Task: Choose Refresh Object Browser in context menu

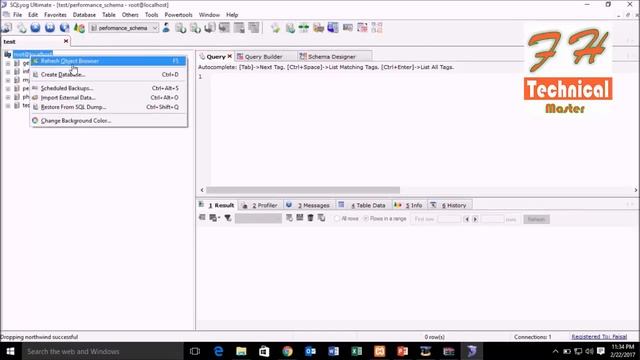Action: tap(109, 61)
